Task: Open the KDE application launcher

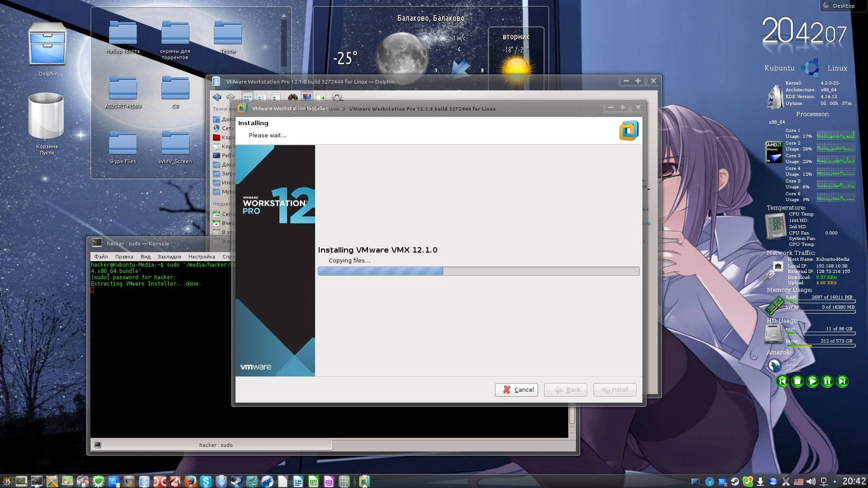Action: [7, 481]
